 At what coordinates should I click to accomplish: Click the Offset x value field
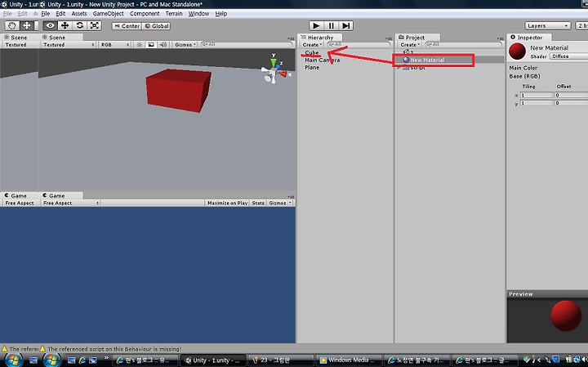click(x=571, y=96)
